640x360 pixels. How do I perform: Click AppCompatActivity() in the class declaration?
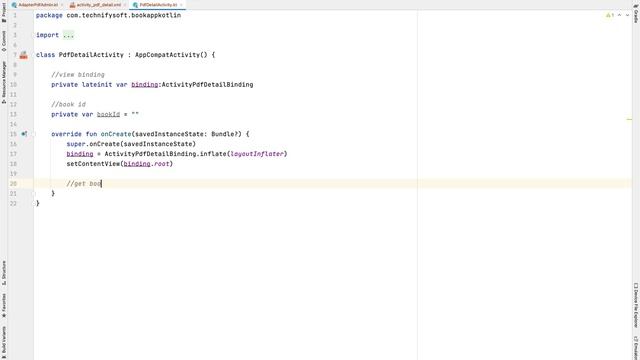[x=171, y=55]
